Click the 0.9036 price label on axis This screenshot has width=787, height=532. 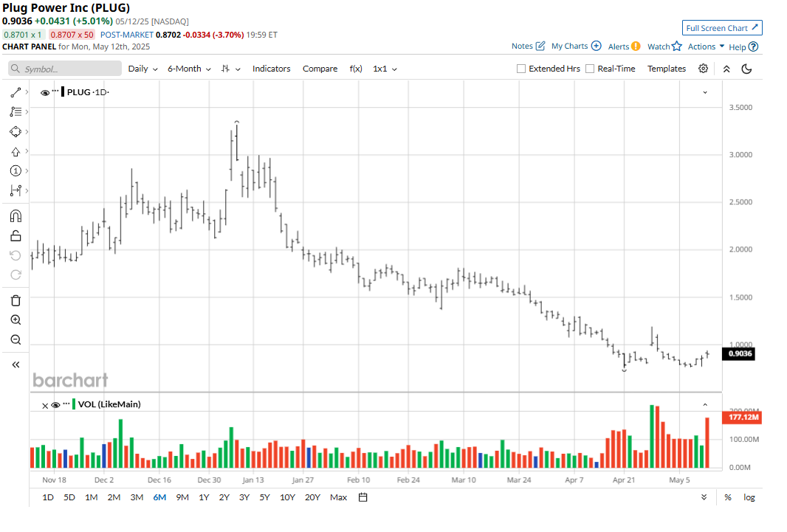click(740, 354)
